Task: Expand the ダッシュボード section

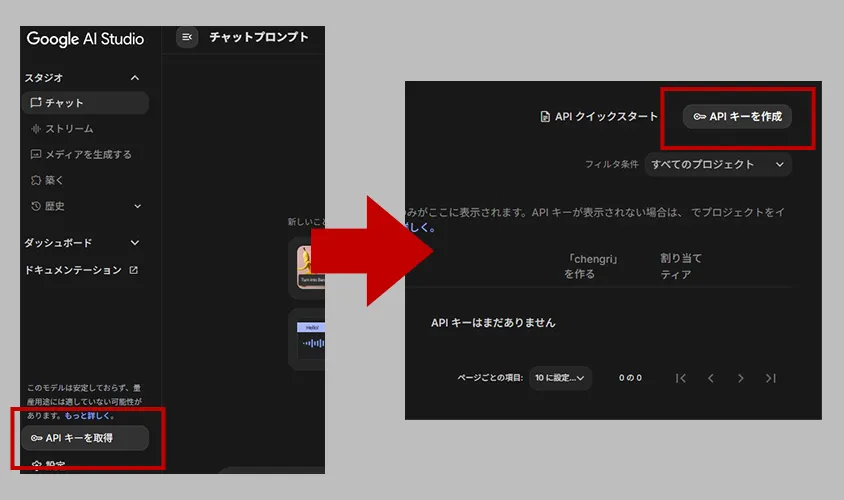Action: pyautogui.click(x=135, y=243)
